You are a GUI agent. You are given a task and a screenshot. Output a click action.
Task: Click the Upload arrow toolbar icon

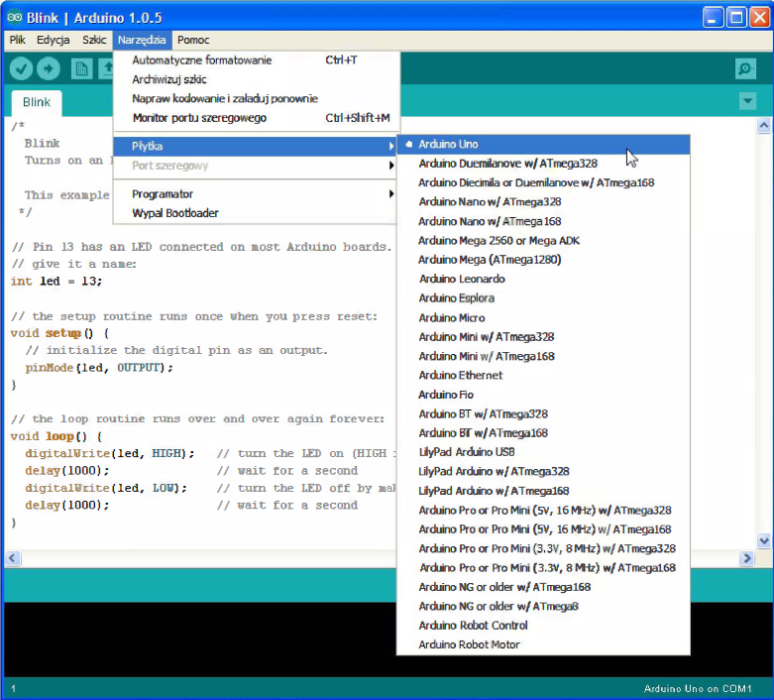(x=49, y=68)
